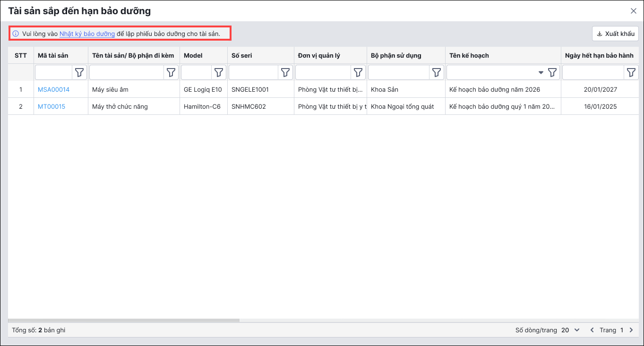644x346 pixels.
Task: Click filter icon for Số seri column
Action: click(285, 72)
